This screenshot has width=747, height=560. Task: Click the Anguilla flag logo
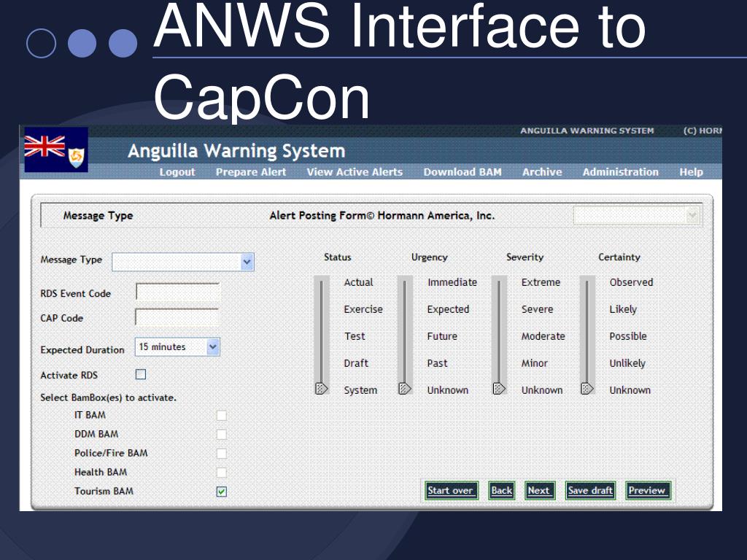click(x=56, y=149)
